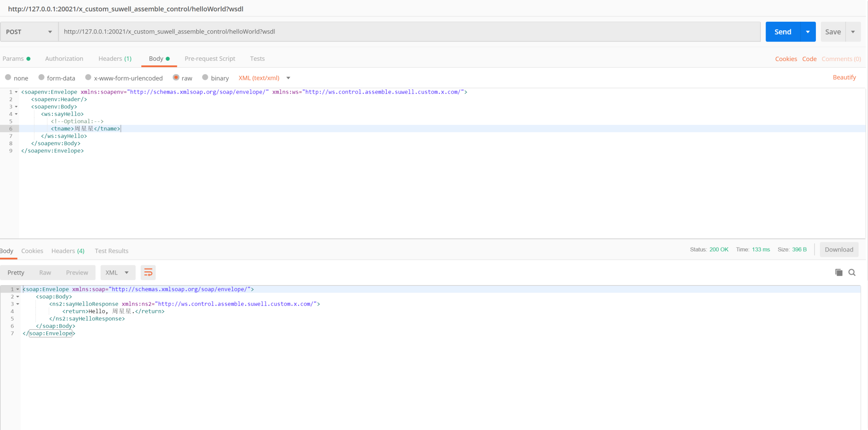
Task: Open search in response body
Action: coord(852,272)
